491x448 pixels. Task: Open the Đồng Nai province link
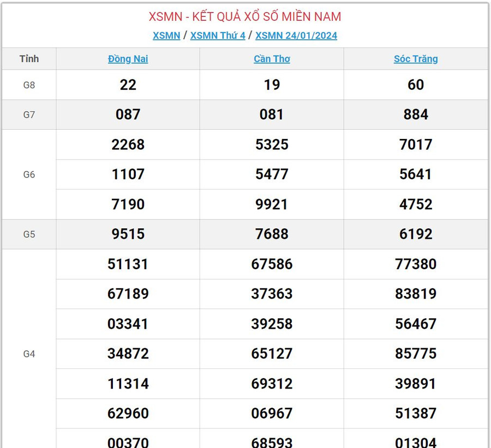click(128, 59)
